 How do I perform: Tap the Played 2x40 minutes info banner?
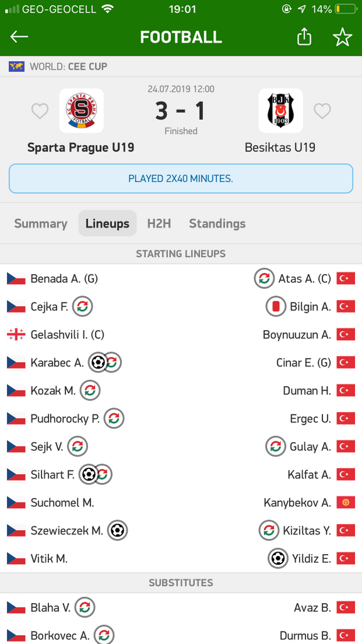pyautogui.click(x=181, y=179)
